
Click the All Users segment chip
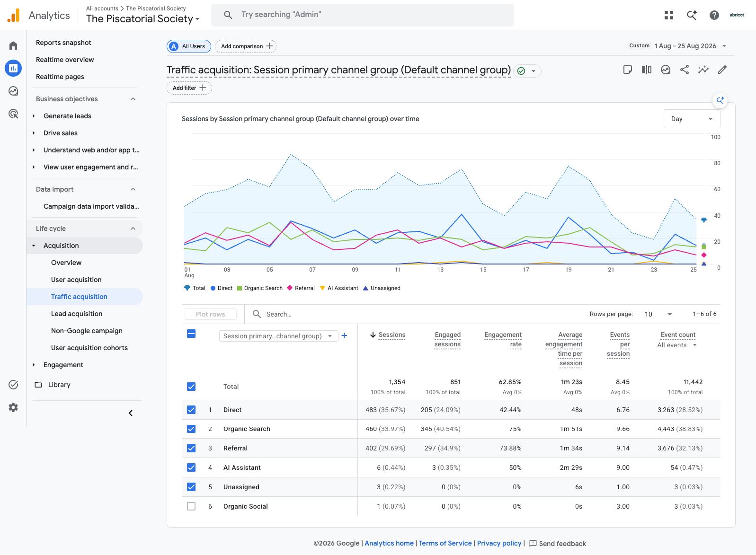coord(189,46)
